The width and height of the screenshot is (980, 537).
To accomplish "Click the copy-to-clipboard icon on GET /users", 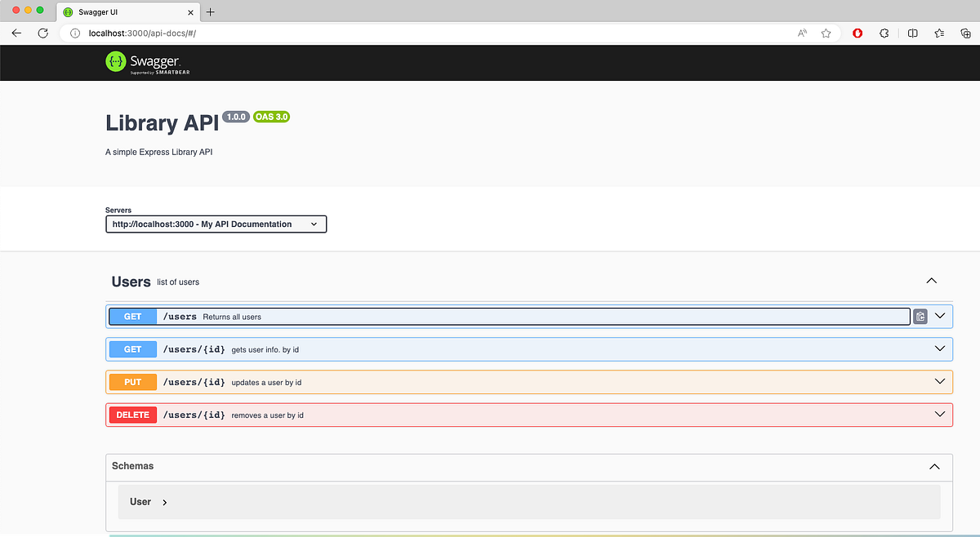I will point(920,316).
